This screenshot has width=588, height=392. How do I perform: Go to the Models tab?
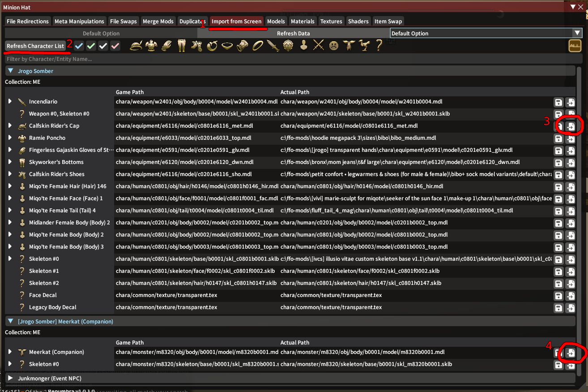coord(276,21)
